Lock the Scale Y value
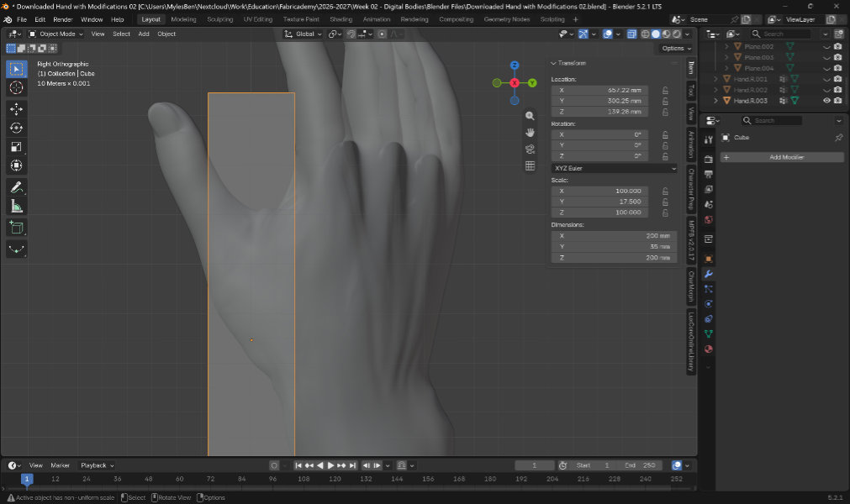The image size is (850, 504). 665,202
